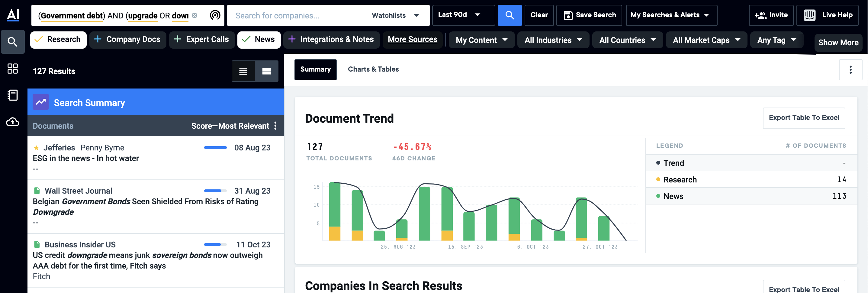The height and width of the screenshot is (293, 868).
Task: Open the Watchlists dropdown
Action: point(395,15)
